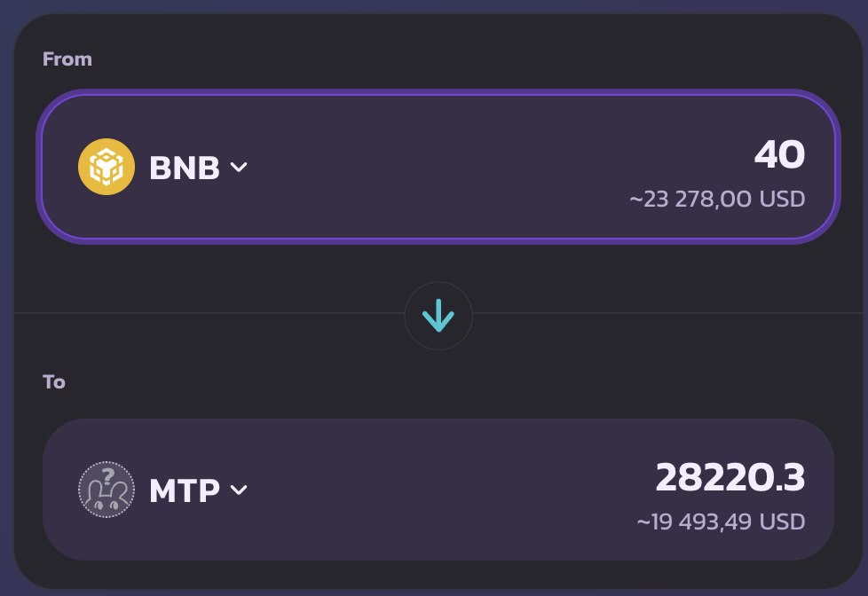Focus the purple-outlined From card's empty middle

click(x=444, y=167)
